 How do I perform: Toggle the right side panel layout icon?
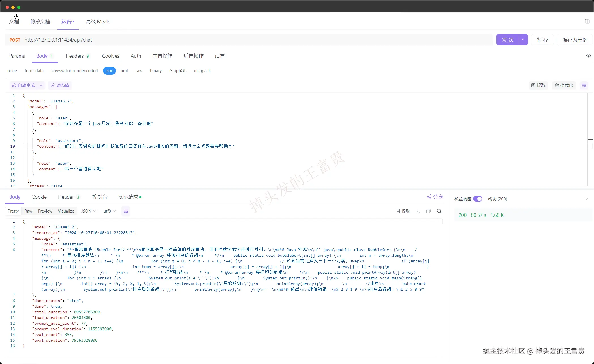tap(587, 22)
